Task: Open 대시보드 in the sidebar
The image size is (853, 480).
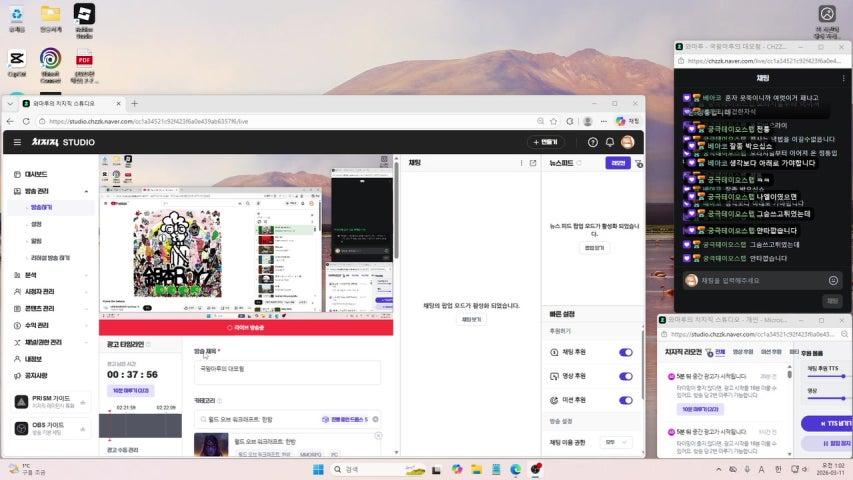Action: pyautogui.click(x=36, y=174)
